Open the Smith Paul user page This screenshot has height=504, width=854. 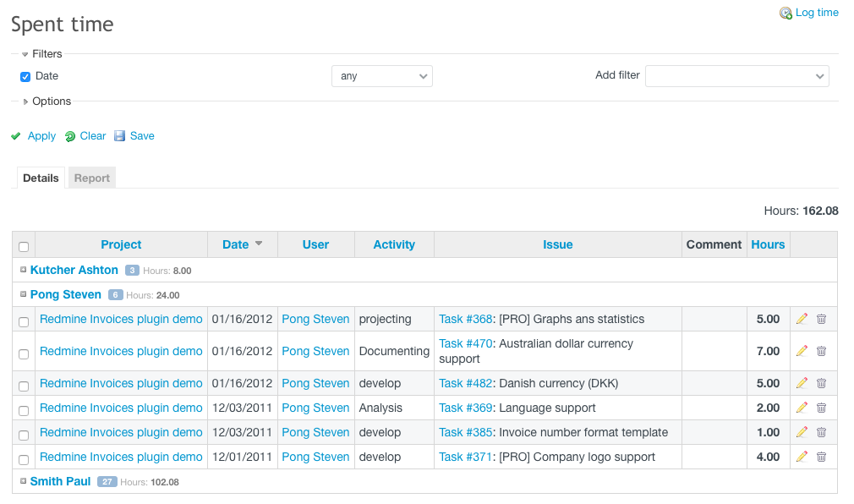(x=60, y=481)
